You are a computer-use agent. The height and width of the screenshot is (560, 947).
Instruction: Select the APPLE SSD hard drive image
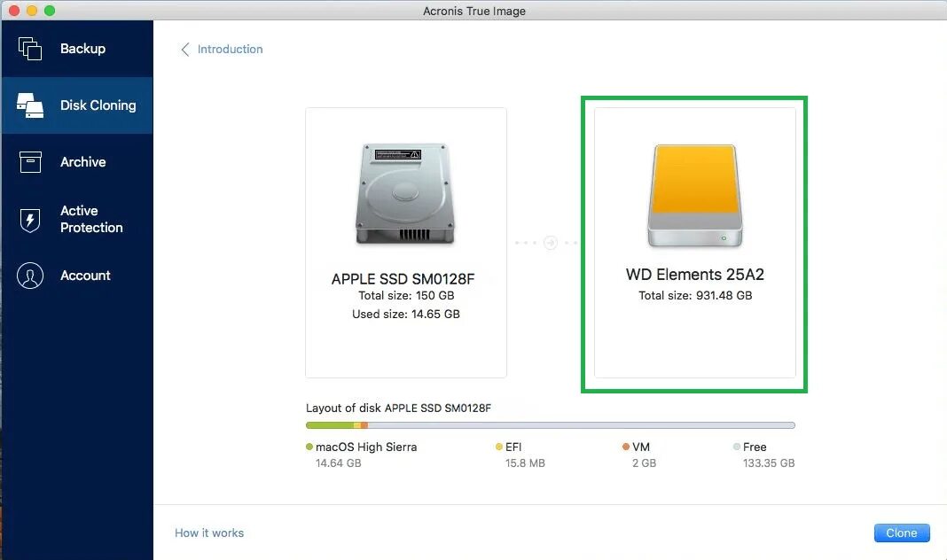pos(404,194)
